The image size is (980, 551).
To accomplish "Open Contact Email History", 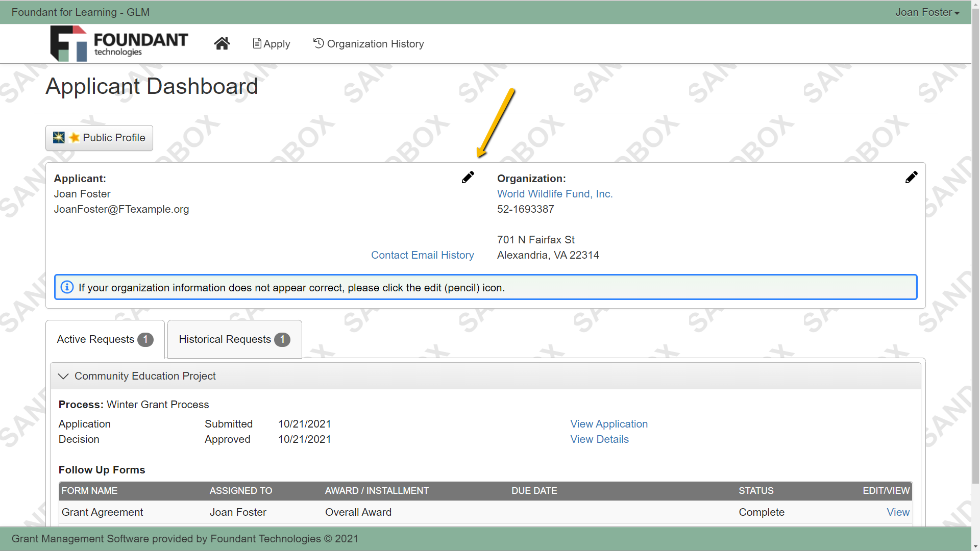I will coord(422,255).
